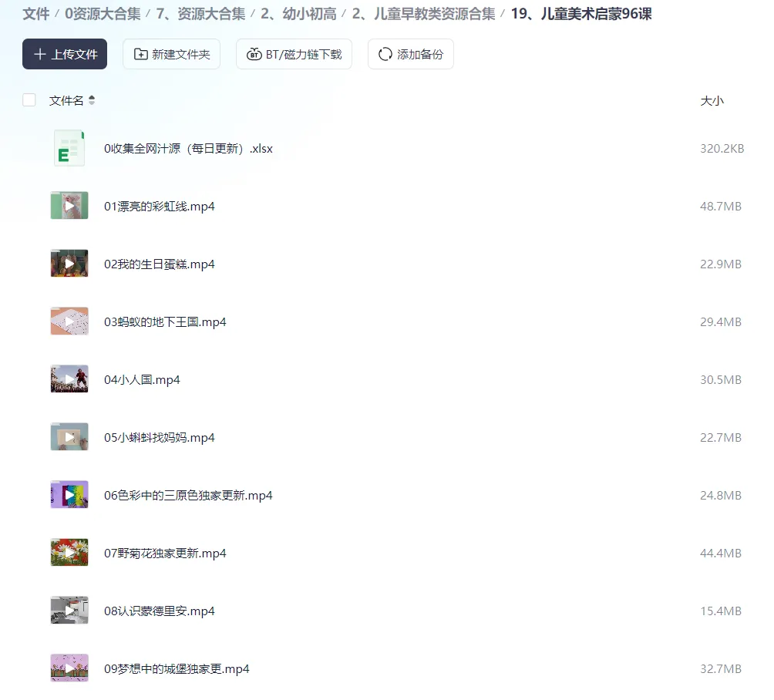The image size is (774, 700).
Task: Open video thumbnail for 01漂亮的彩虹线.mp4
Action: (x=69, y=205)
